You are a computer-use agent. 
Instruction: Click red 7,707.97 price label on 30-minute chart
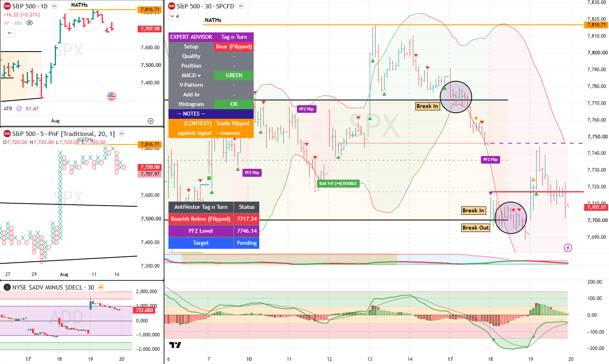(597, 207)
